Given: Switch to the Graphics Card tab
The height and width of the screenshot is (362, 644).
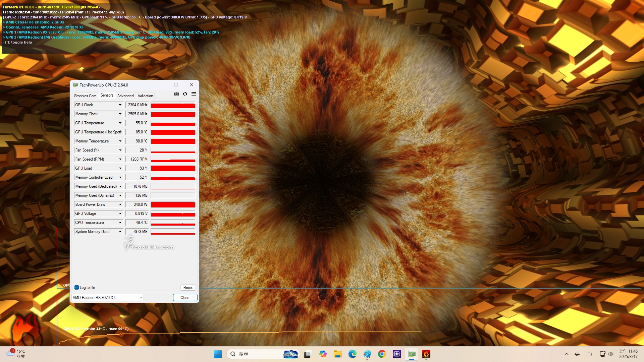Looking at the screenshot, I should pos(85,96).
